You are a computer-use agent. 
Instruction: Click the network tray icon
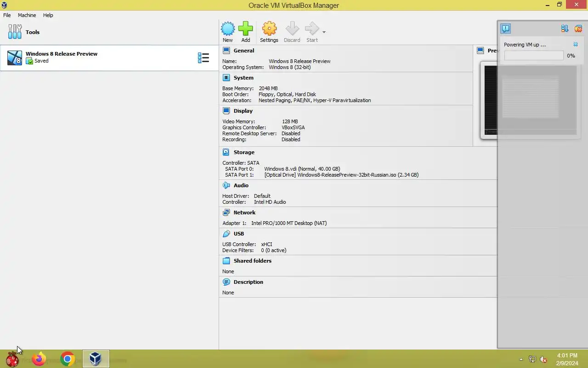click(x=532, y=359)
